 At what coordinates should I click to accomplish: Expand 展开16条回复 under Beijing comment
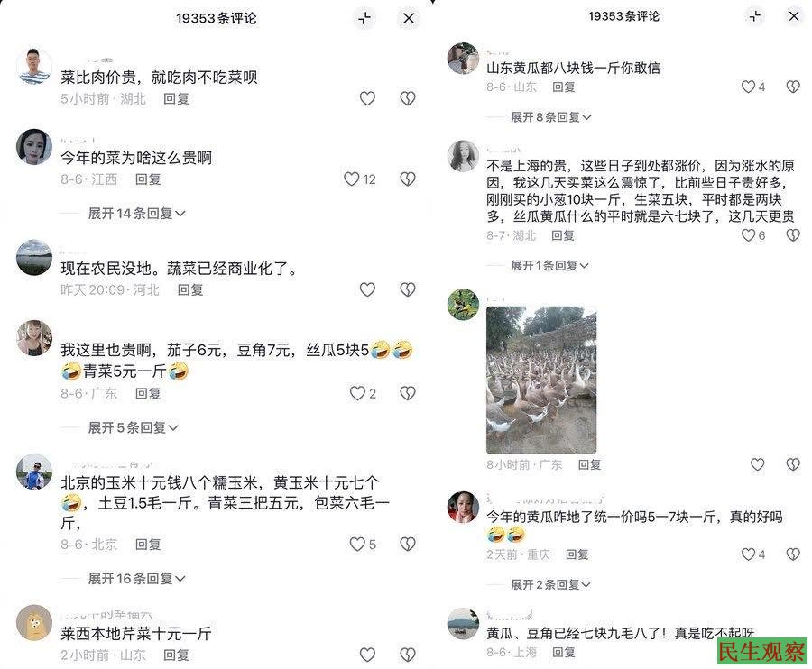pyautogui.click(x=136, y=578)
